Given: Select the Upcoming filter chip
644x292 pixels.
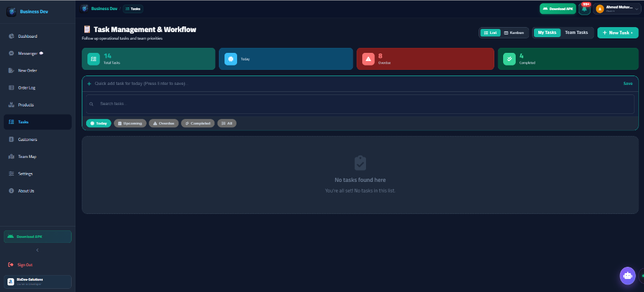Looking at the screenshot, I should click(x=130, y=123).
